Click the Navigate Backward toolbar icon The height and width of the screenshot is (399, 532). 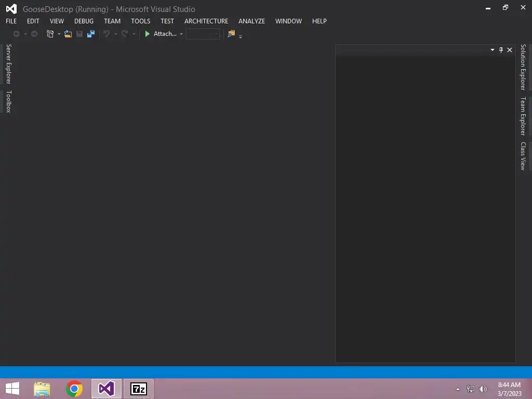point(16,34)
